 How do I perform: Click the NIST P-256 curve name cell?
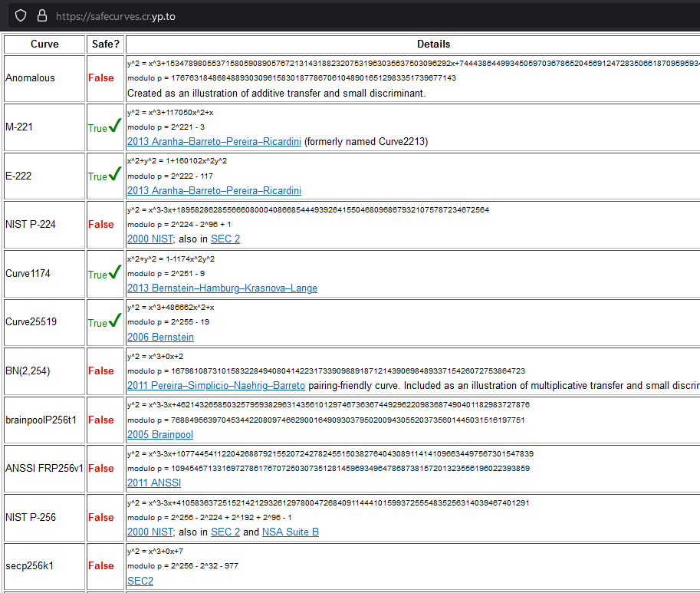click(44, 518)
